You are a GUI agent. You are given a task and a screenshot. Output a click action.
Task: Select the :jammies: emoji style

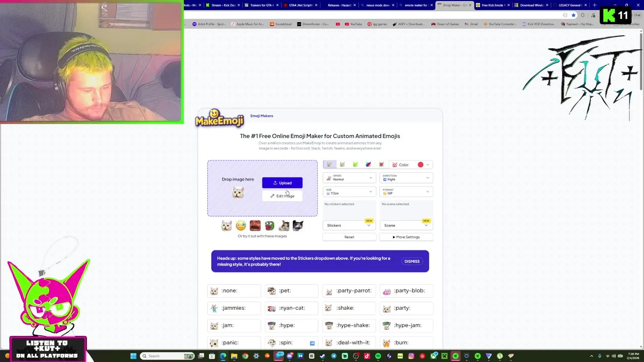click(234, 308)
